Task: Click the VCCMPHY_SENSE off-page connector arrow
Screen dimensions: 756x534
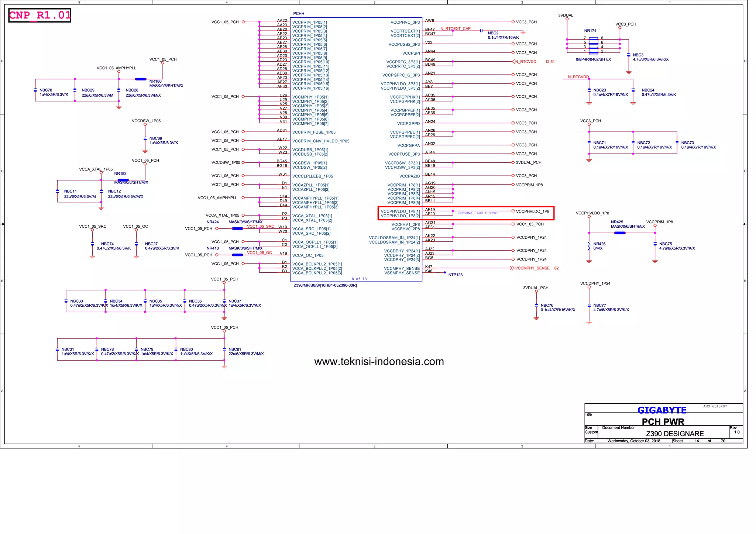Action: (x=512, y=268)
